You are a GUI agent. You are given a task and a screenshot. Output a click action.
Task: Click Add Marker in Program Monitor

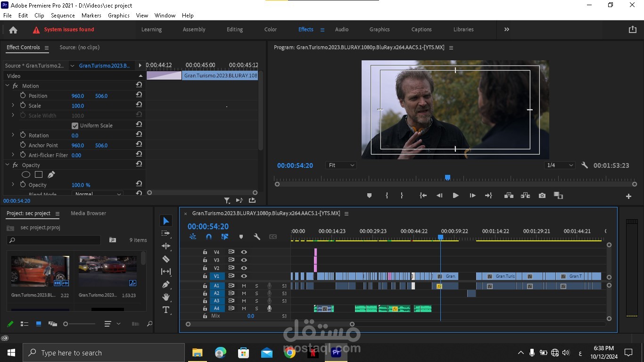pyautogui.click(x=369, y=196)
